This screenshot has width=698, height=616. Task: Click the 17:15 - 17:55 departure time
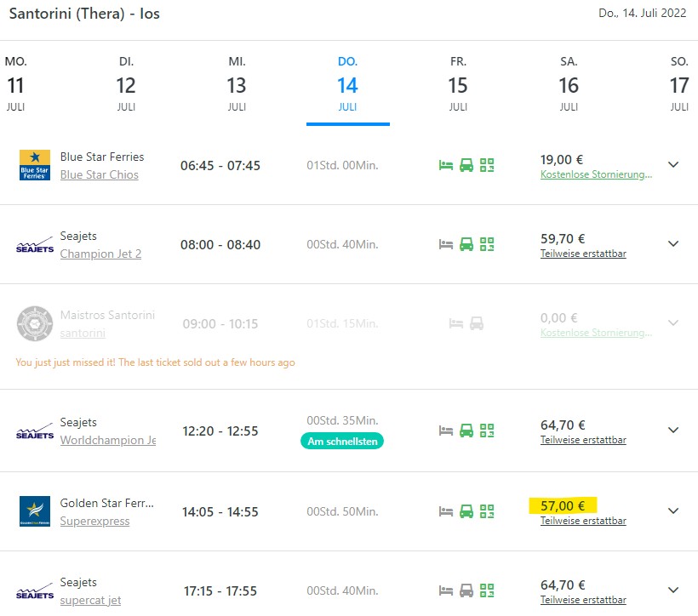(220, 591)
